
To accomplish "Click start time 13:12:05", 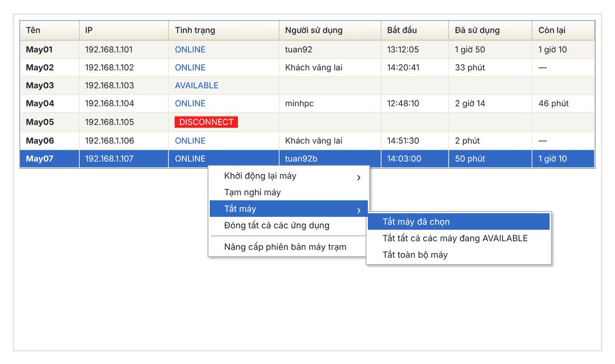I will point(403,50).
